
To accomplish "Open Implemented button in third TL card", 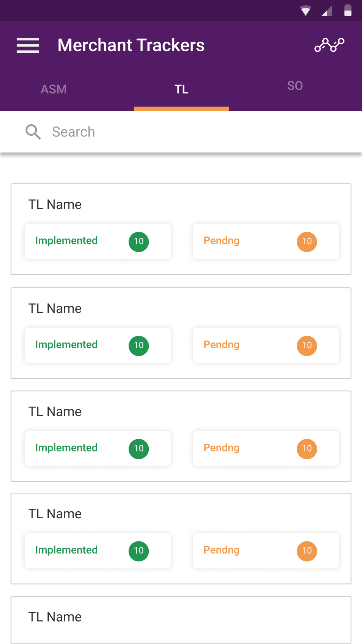I will 98,449.
